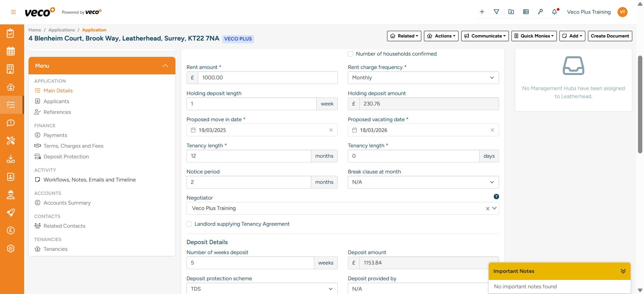Open the pound accounts sidebar icon
The height and width of the screenshot is (294, 644).
[11, 230]
